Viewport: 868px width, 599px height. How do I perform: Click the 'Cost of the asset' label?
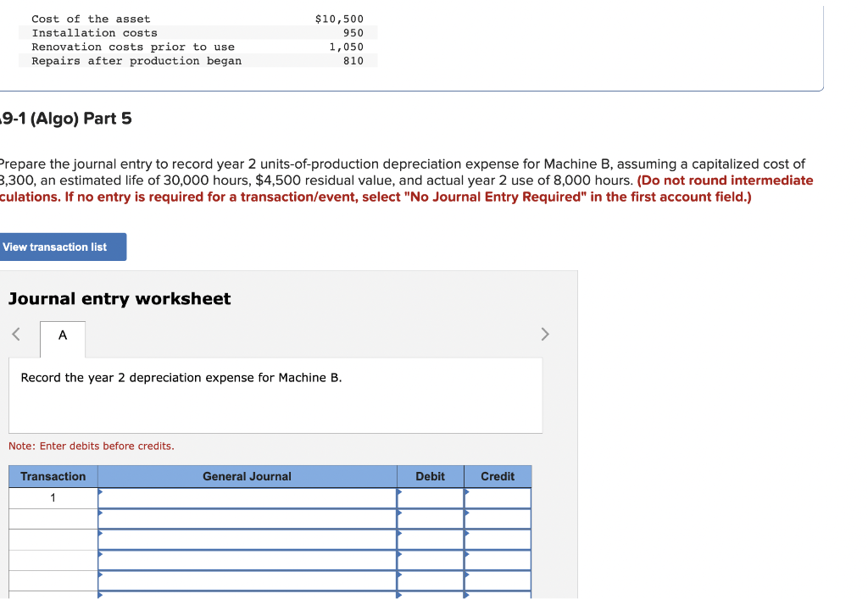tap(91, 19)
